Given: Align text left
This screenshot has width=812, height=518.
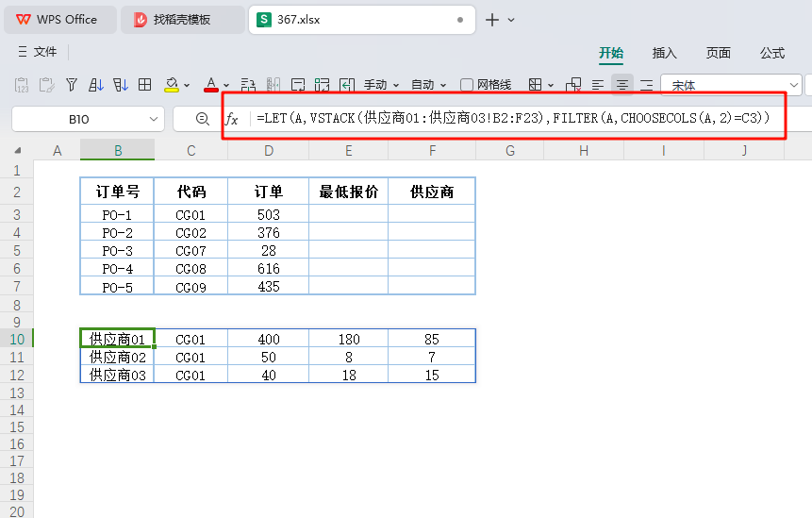Looking at the screenshot, I should coord(598,84).
